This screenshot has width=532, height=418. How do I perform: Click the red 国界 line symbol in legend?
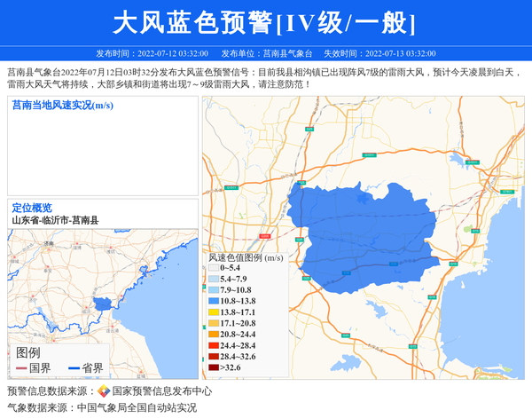pyautogui.click(x=21, y=368)
